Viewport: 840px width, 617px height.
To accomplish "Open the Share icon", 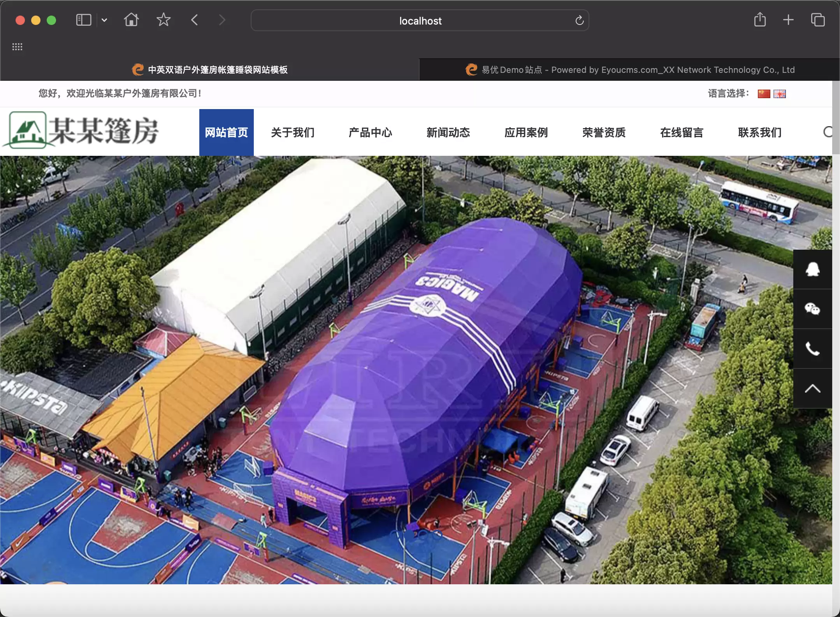I will click(760, 19).
